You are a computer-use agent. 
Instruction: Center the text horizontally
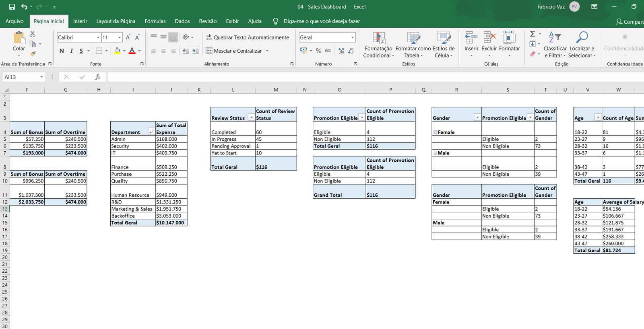(x=163, y=51)
